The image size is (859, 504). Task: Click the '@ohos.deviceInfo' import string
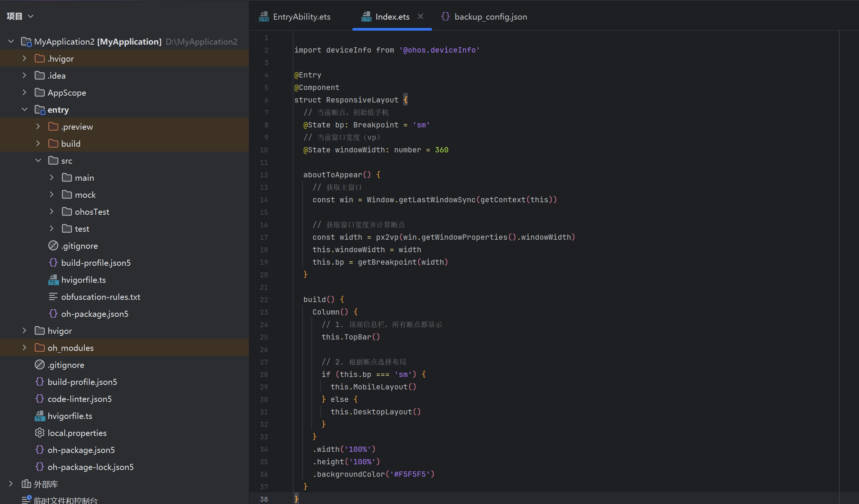[x=440, y=50]
